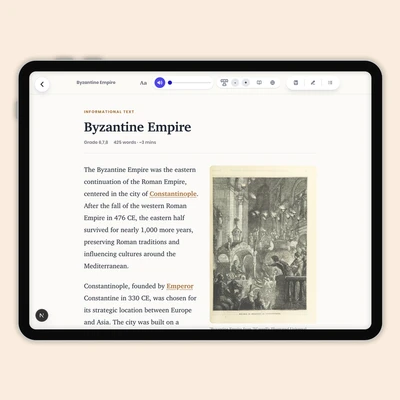The image size is (400, 400).
Task: Click the round N badge button
Action: 42,315
